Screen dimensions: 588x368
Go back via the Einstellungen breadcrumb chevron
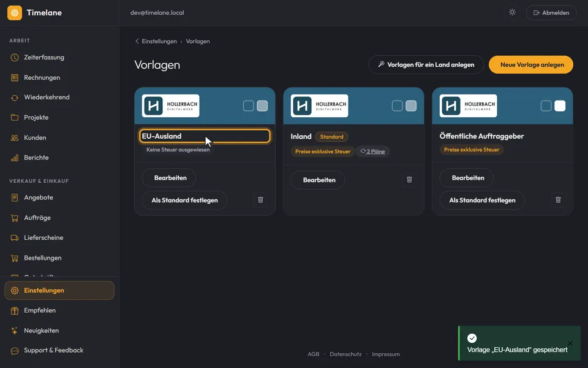(137, 41)
